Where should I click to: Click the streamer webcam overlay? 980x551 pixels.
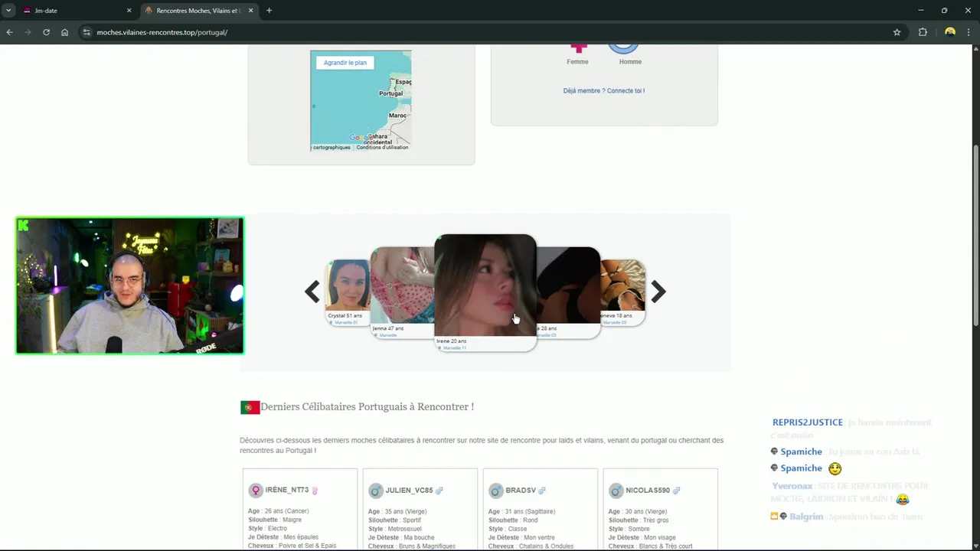(x=129, y=285)
